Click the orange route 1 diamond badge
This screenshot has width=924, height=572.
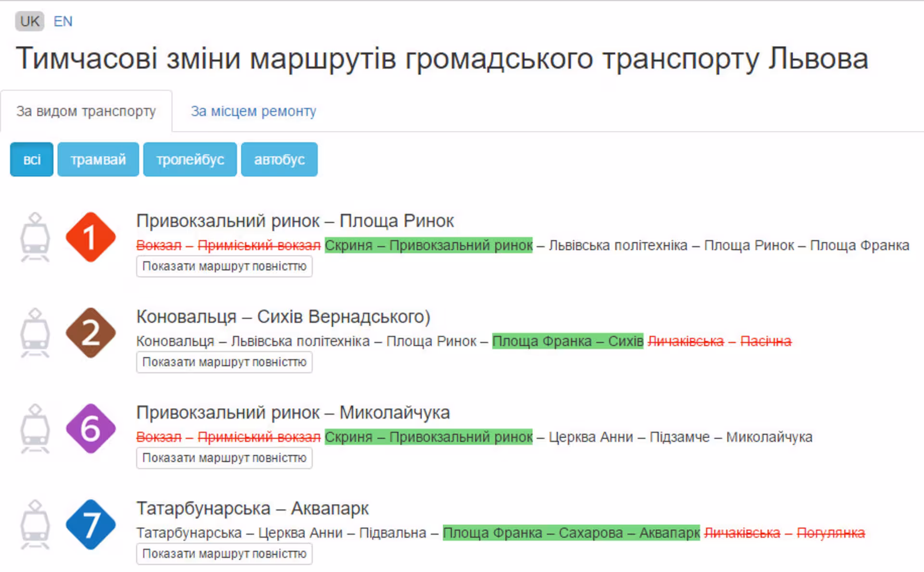click(x=90, y=237)
